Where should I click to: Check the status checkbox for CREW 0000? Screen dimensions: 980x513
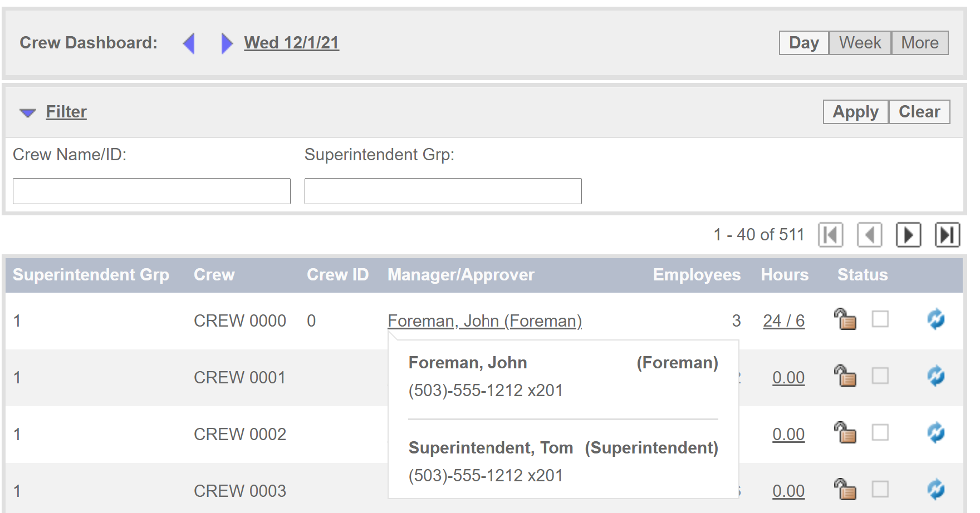point(880,319)
